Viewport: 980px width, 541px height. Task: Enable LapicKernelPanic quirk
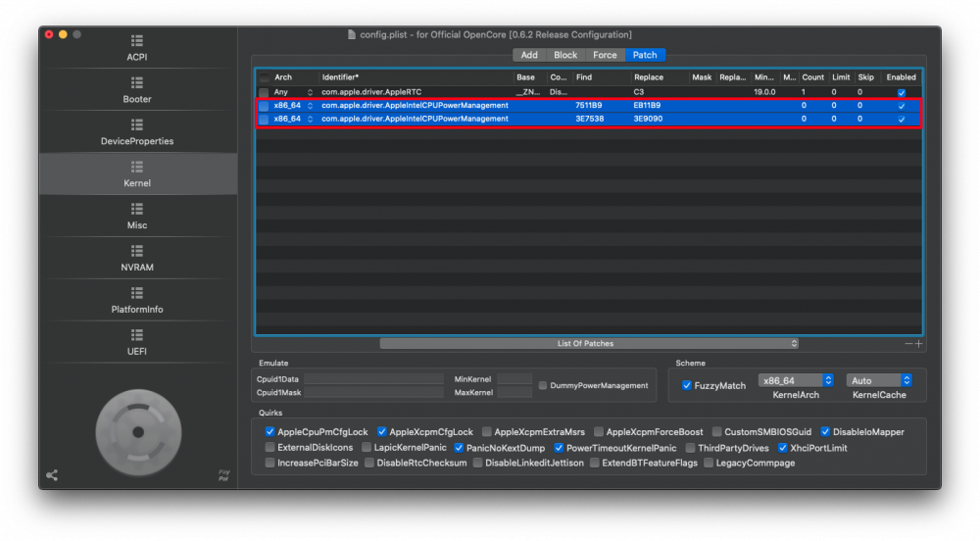367,447
